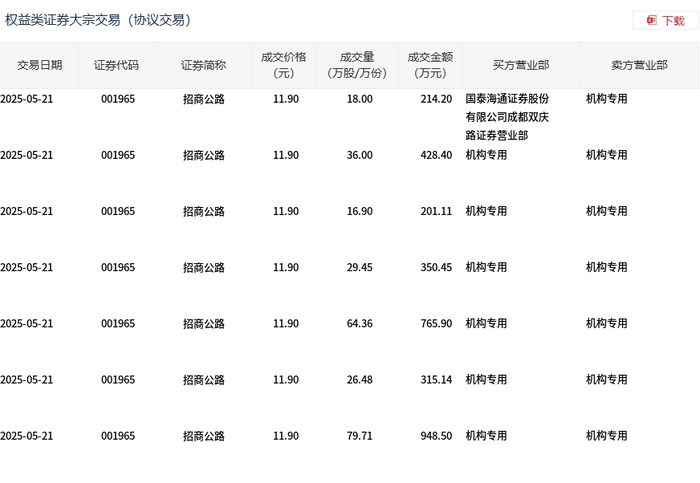700x483 pixels.
Task: Click the 招商公路 name in the 36.00 volume row
Action: tap(204, 155)
